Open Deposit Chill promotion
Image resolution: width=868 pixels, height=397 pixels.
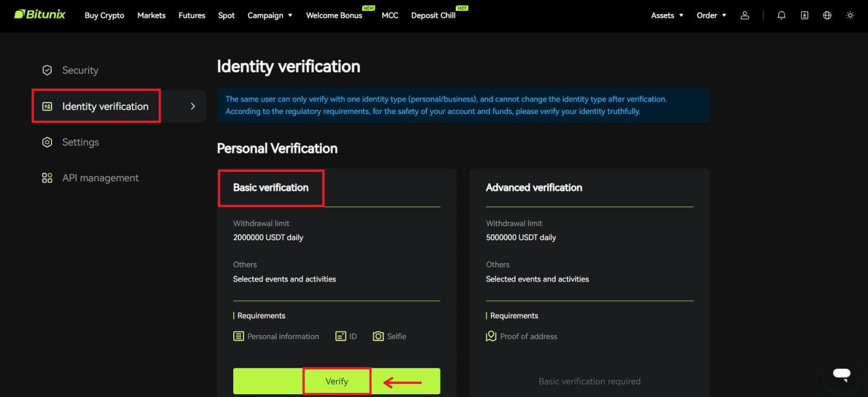click(x=433, y=15)
